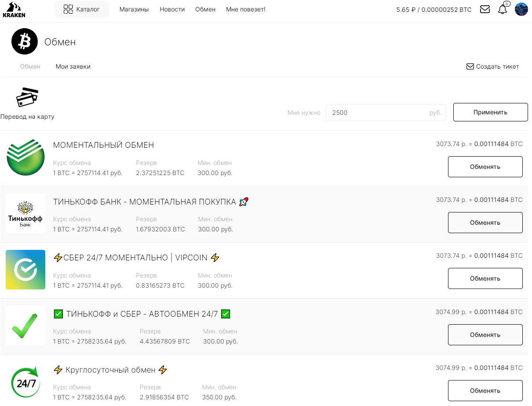Open the Мне повезет! link

click(x=246, y=9)
